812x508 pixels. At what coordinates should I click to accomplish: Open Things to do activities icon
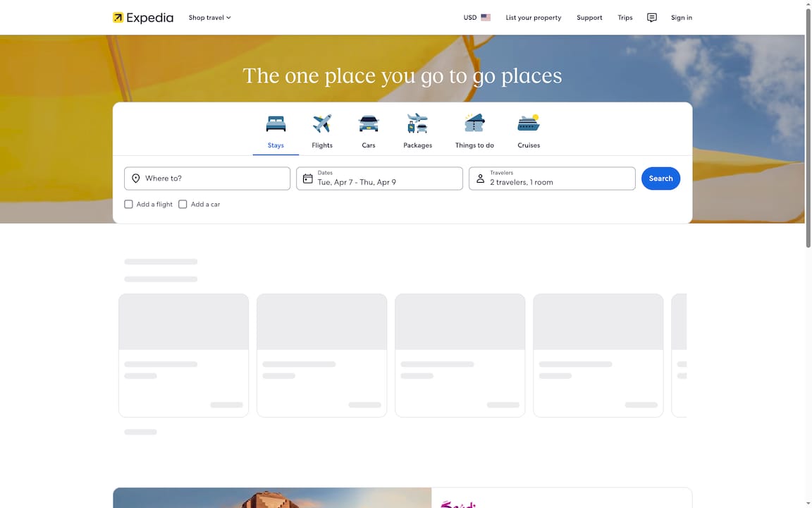474,123
